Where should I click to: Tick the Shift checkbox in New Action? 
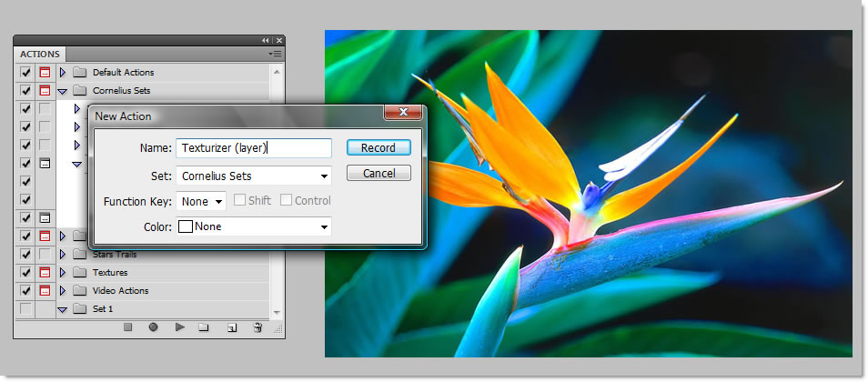click(239, 200)
